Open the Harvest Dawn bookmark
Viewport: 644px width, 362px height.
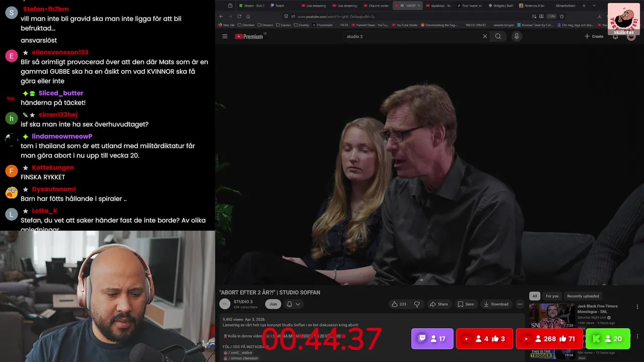tap(370, 25)
